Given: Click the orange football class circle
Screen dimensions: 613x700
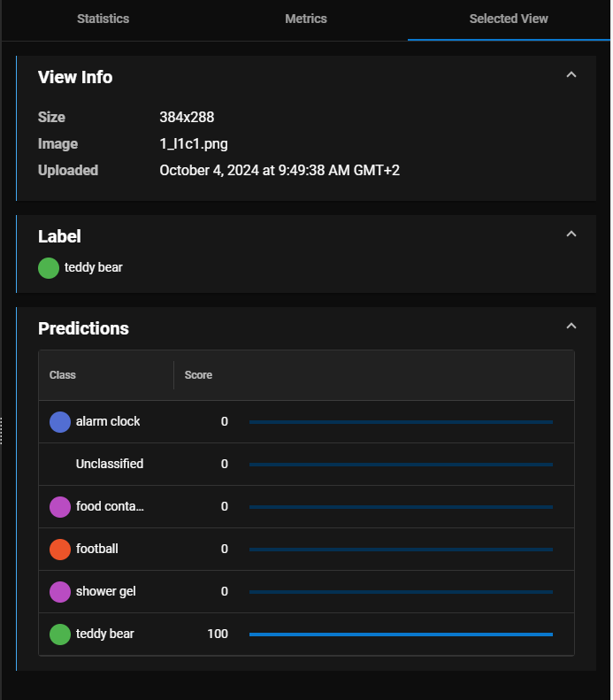Looking at the screenshot, I should [60, 550].
